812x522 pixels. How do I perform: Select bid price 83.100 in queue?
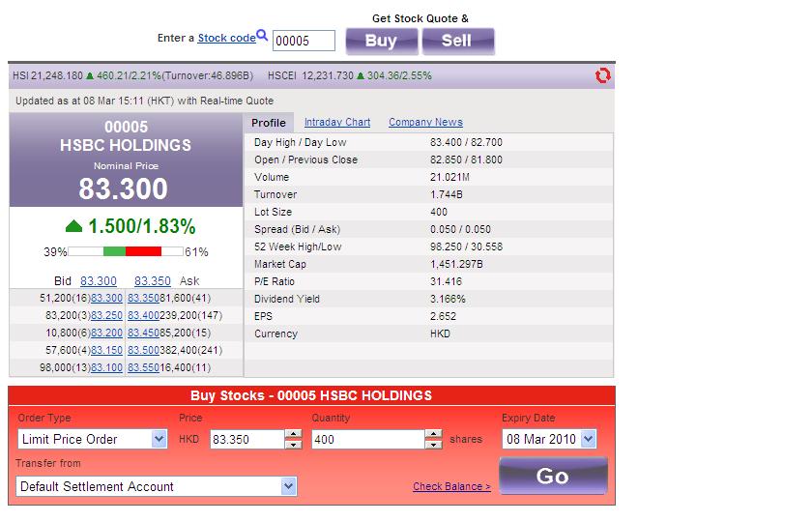(106, 367)
